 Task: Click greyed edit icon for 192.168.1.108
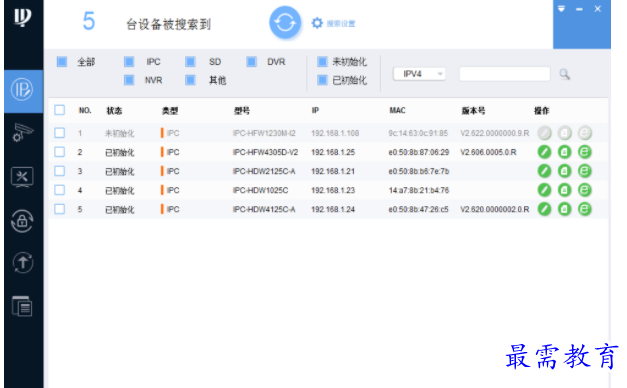(544, 133)
